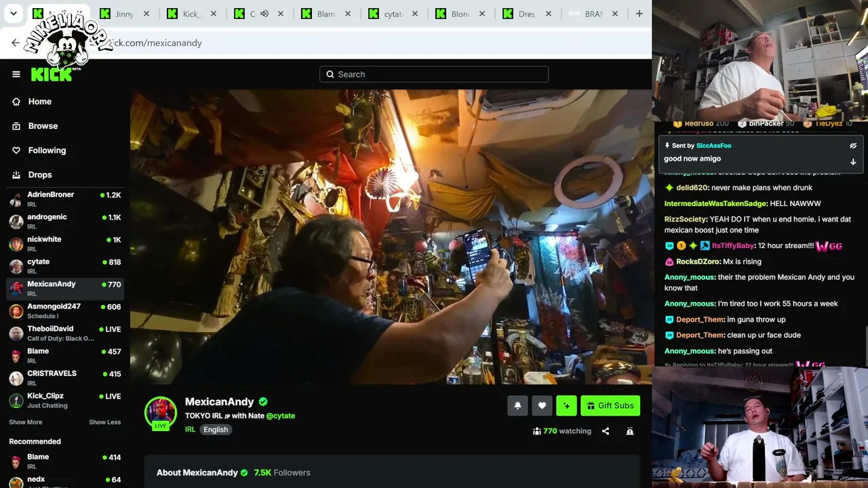Switch to the cytat tab
The width and height of the screenshot is (868, 488).
[x=393, y=14]
